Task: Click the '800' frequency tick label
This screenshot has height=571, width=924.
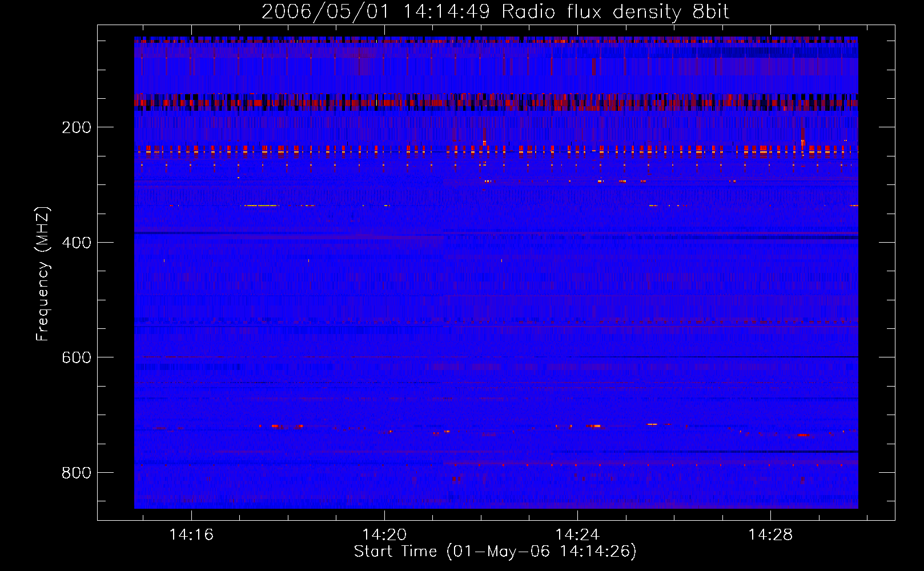Action: click(77, 473)
